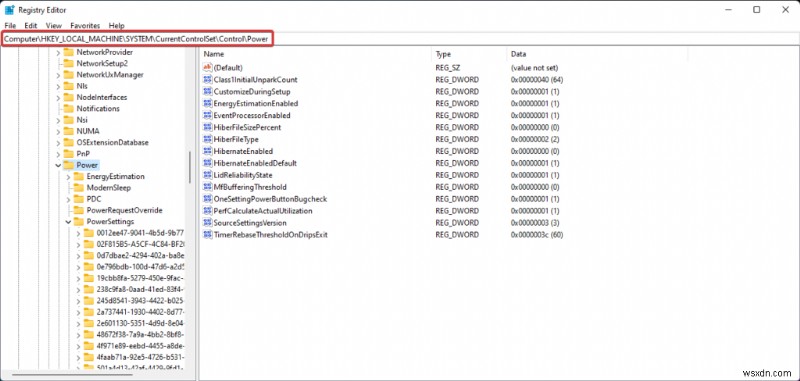Expand the PnP key
Screen dimensions: 800x381
point(58,154)
